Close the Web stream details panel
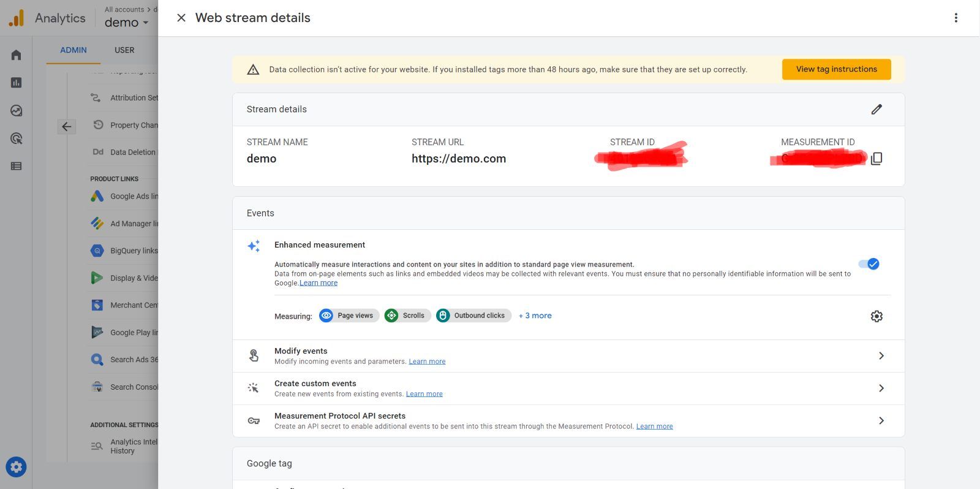Screen dimensions: 980x489 tap(181, 18)
